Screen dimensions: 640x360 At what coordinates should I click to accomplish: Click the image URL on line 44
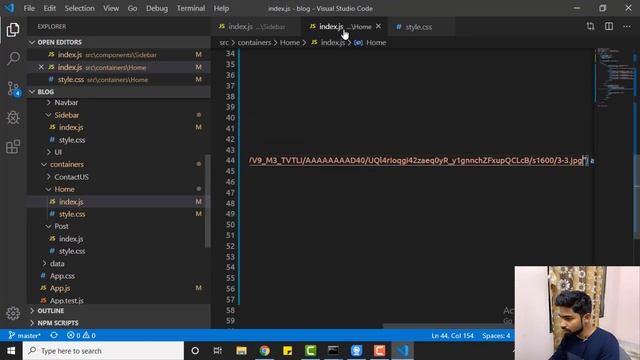pyautogui.click(x=416, y=160)
